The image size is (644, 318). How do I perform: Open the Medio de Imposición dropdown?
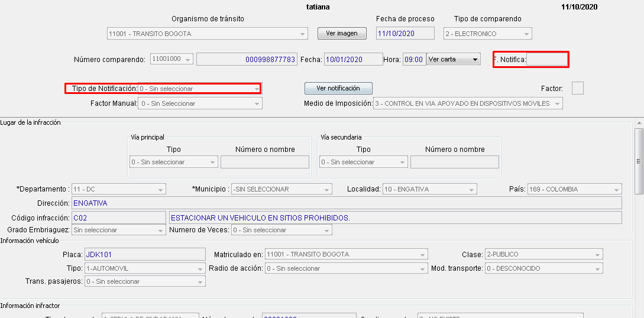pos(467,103)
